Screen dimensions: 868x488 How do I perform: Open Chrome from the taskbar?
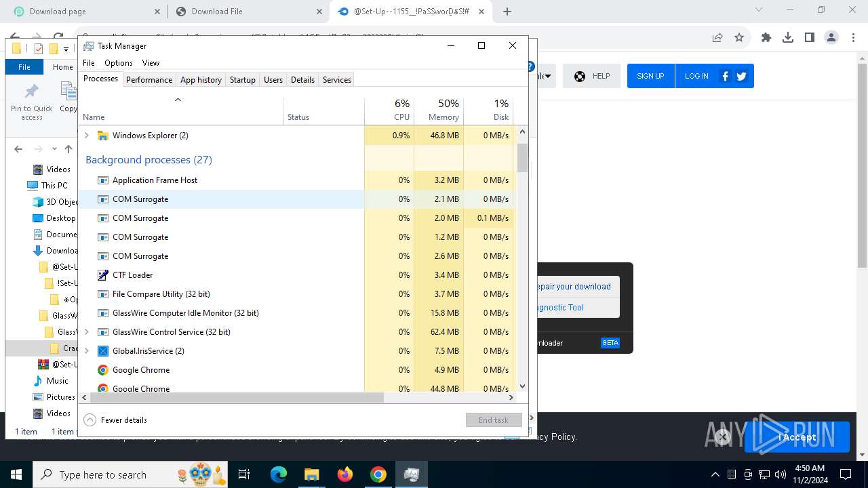click(378, 474)
